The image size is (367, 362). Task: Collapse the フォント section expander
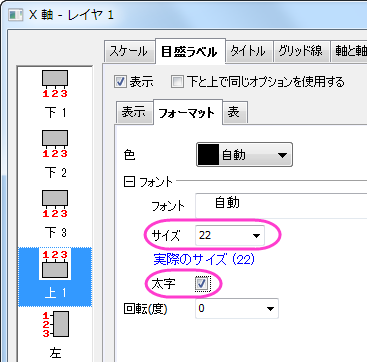(129, 182)
